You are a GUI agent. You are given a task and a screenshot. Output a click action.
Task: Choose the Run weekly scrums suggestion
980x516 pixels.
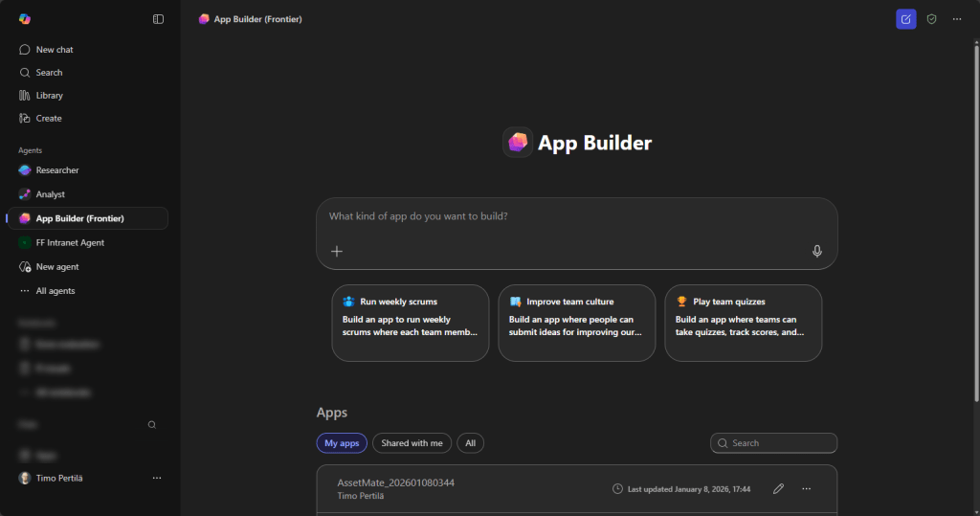click(x=410, y=323)
